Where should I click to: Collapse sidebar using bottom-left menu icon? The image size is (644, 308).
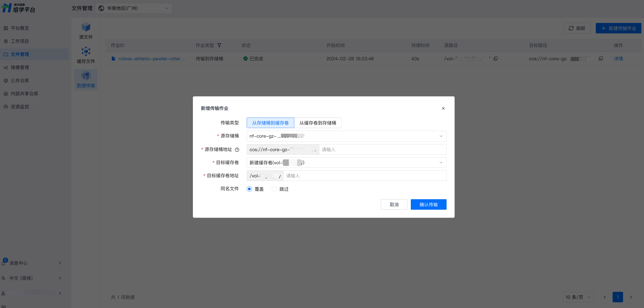point(3,306)
